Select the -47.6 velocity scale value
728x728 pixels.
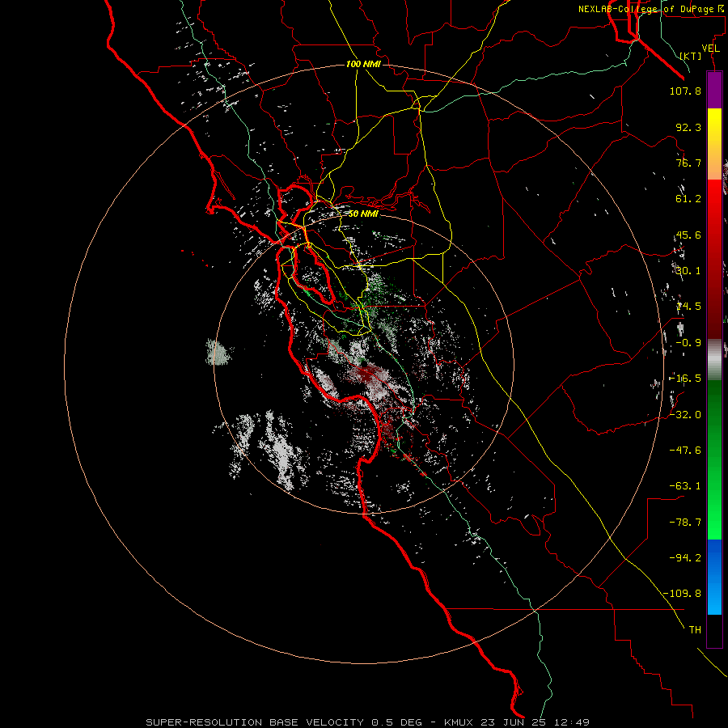coord(685,451)
